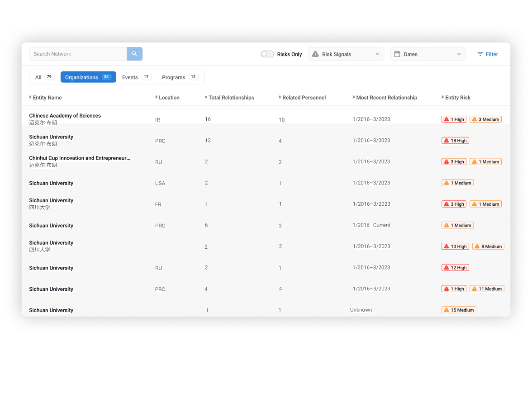This screenshot has height=407, width=532.
Task: Click the 18 High risk badge
Action: (455, 141)
